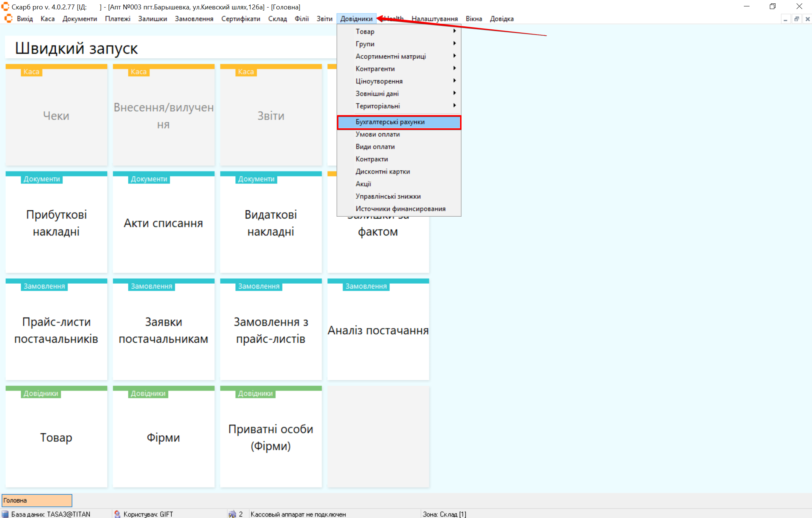
Task: Close the inner document window
Action: click(807, 19)
